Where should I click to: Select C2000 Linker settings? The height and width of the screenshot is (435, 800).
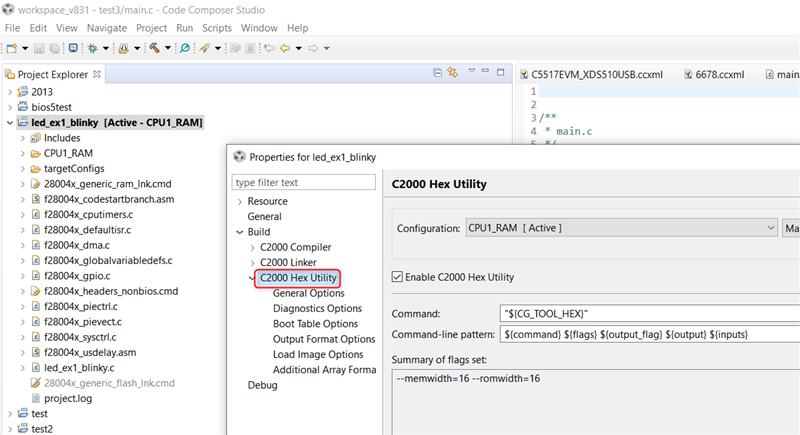pos(288,262)
